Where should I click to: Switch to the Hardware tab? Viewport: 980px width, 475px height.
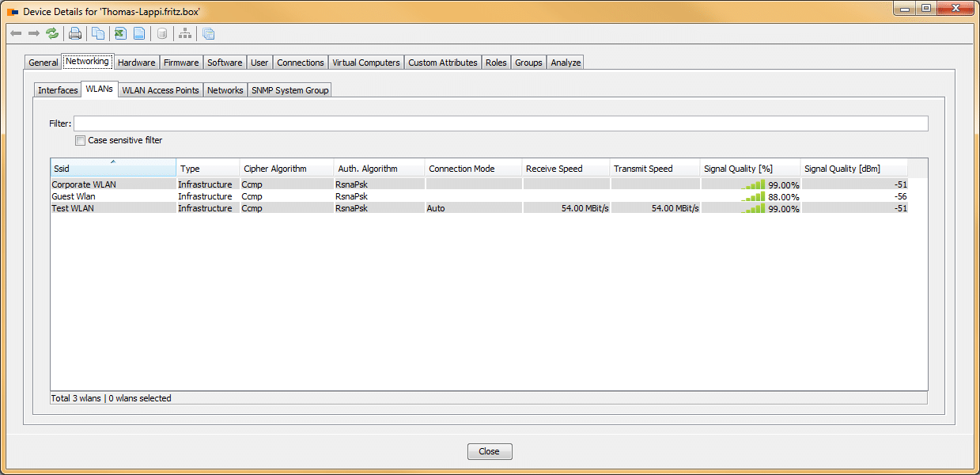coord(136,63)
